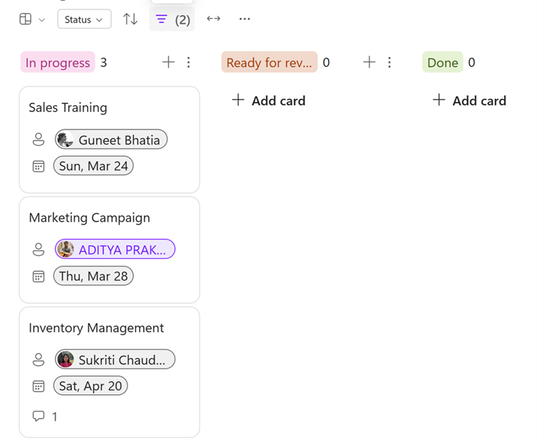
Task: Click the Guneet Bhatia assignee chip
Action: click(x=111, y=140)
